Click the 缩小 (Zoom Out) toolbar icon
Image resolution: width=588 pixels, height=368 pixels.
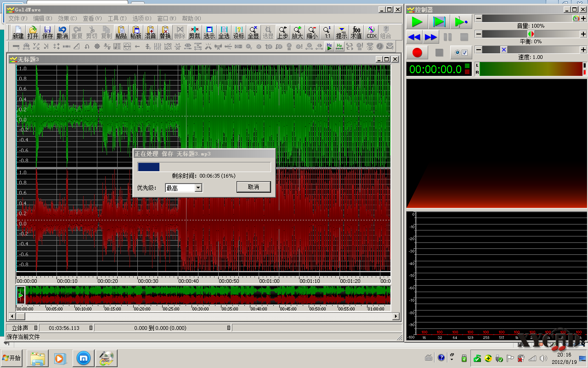312,32
